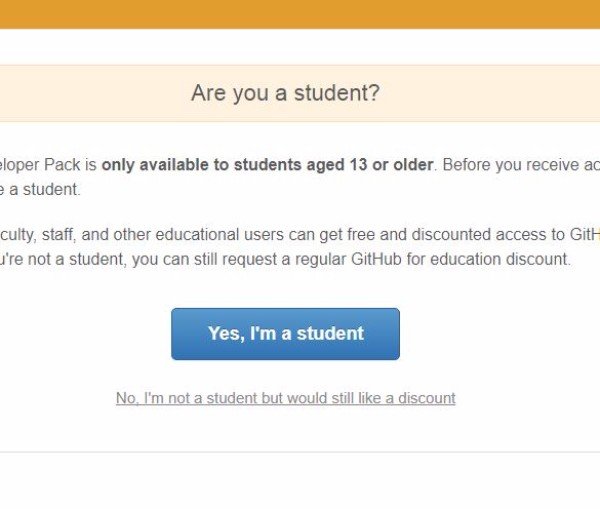
Task: Click the "you can still request" phrase
Action: tap(215, 260)
